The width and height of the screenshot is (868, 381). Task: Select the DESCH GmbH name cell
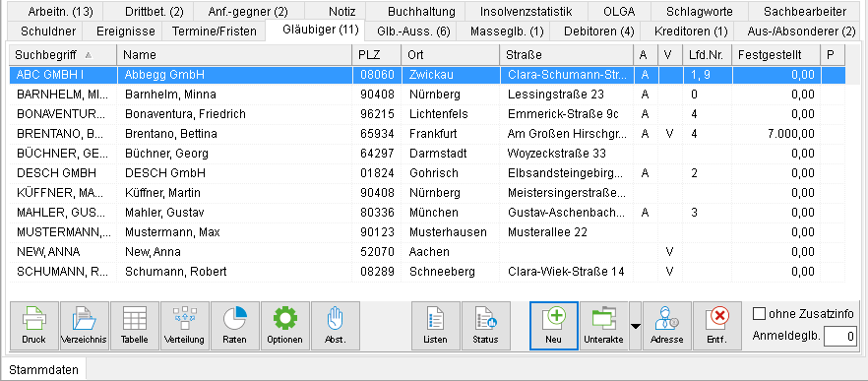point(234,173)
